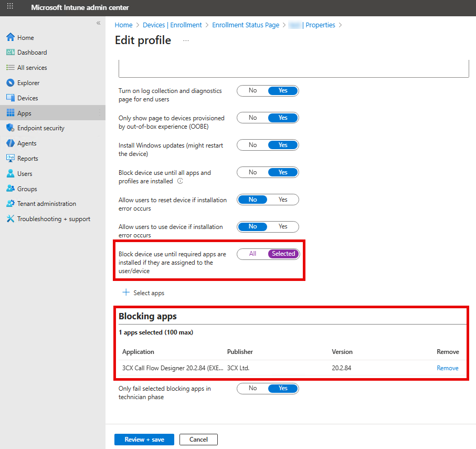Click the Troubleshooting + support icon
Image resolution: width=476 pixels, height=449 pixels.
point(10,219)
